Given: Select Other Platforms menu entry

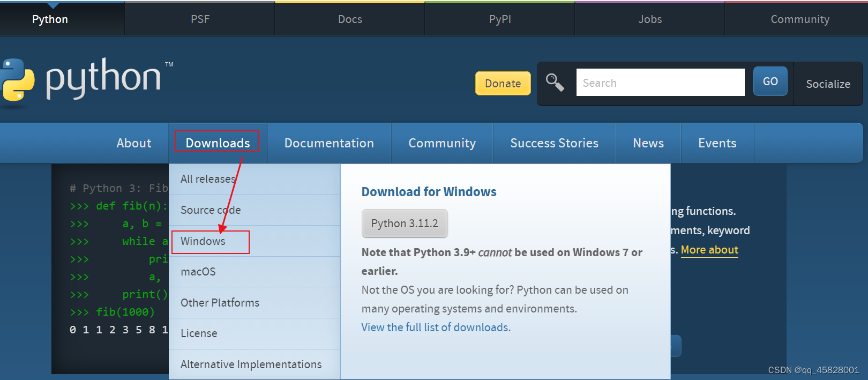Looking at the screenshot, I should (220, 303).
